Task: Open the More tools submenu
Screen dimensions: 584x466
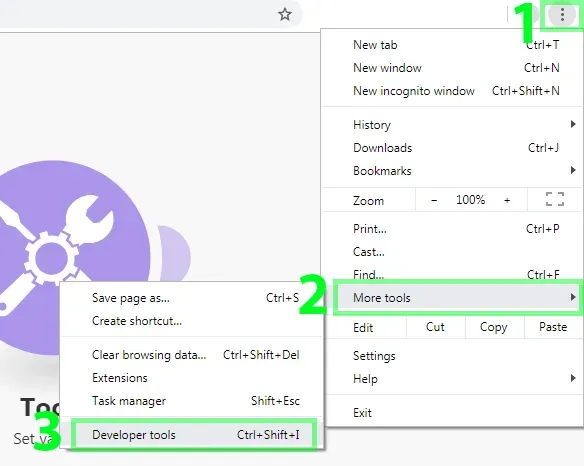Action: click(458, 298)
